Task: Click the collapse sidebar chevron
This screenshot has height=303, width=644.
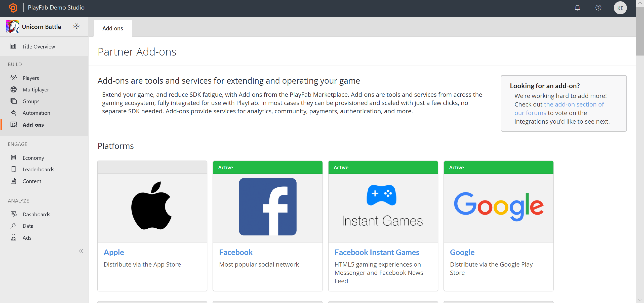Action: 81,251
